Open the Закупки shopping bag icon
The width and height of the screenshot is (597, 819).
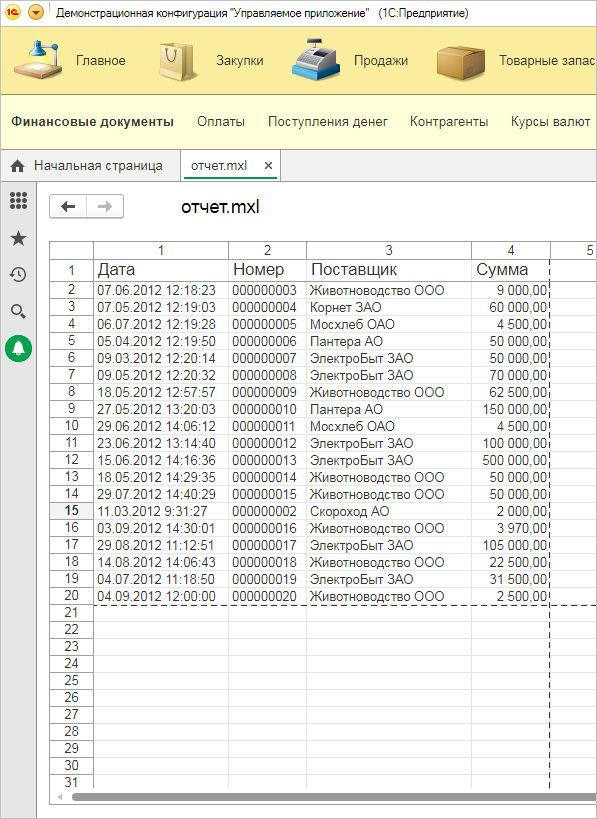click(x=177, y=61)
